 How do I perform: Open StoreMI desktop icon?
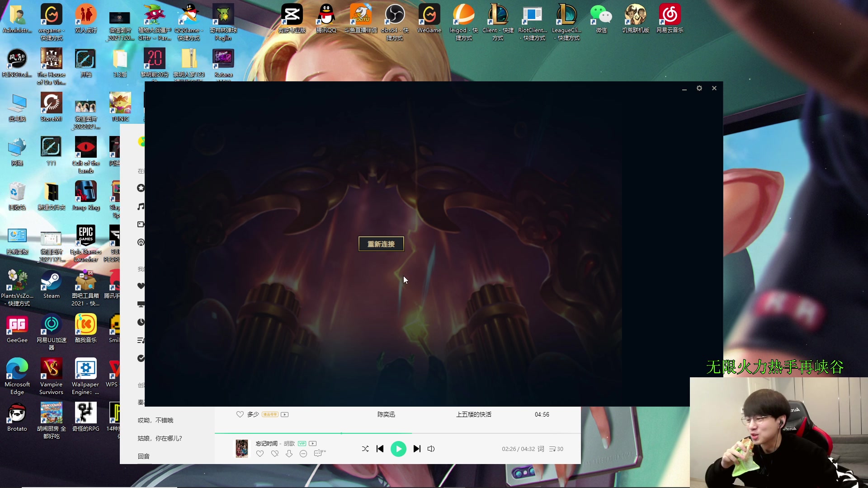click(x=52, y=107)
